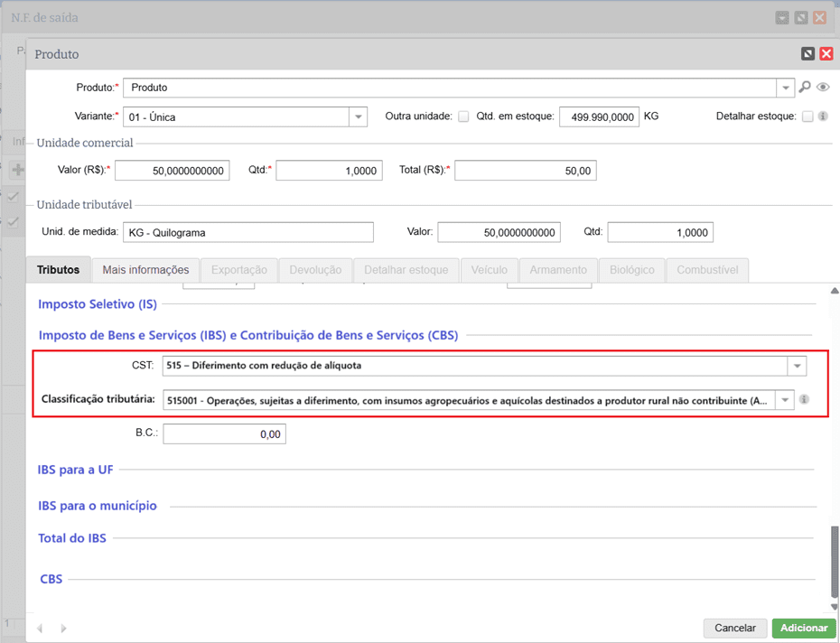
Task: Click the B.C. input field
Action: (x=224, y=434)
